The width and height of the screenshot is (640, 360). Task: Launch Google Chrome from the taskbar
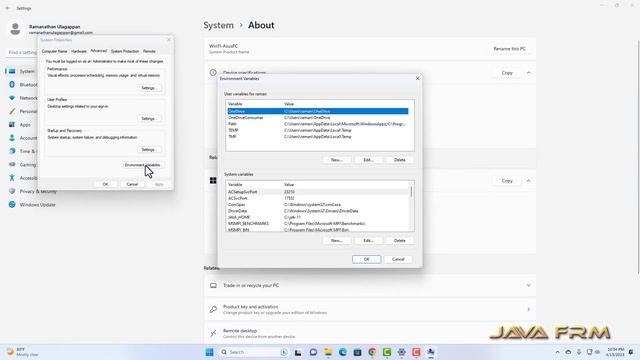[372, 352]
